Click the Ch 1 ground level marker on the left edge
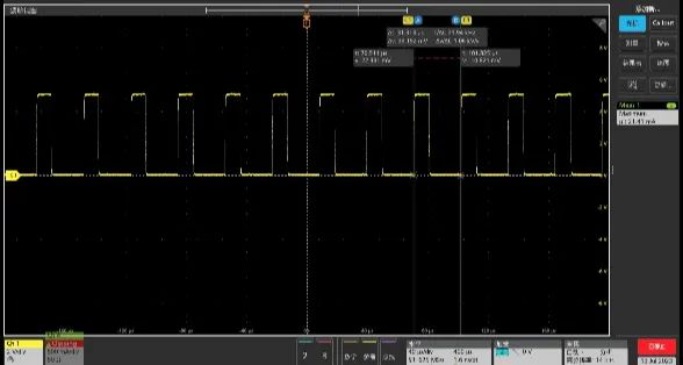 [13, 176]
